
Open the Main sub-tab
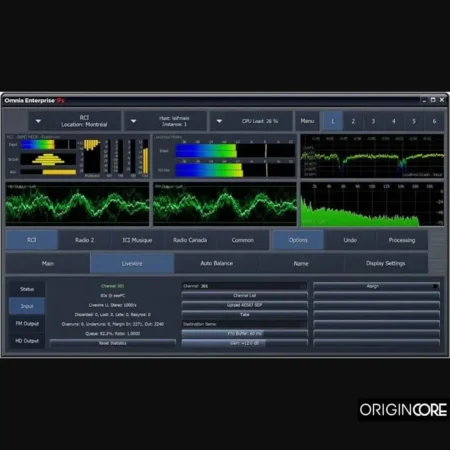click(48, 263)
